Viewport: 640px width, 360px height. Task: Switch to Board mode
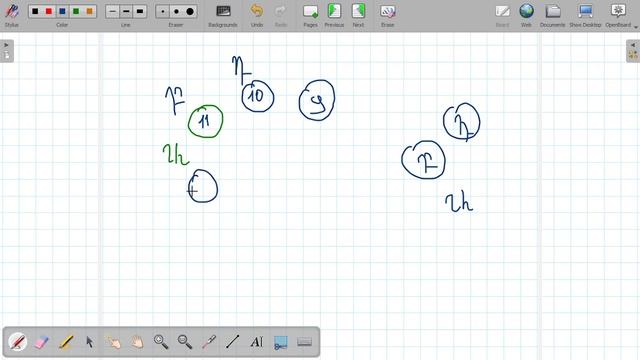502,15
